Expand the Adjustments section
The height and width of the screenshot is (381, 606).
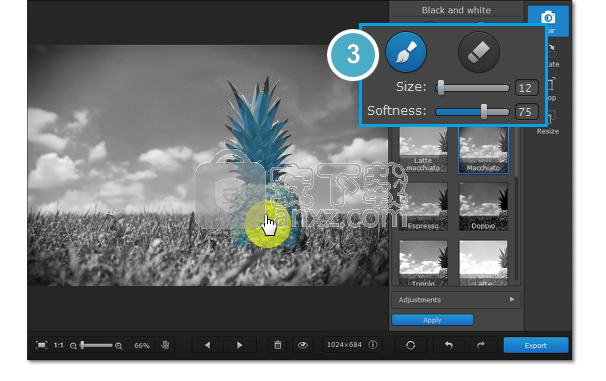[x=456, y=300]
